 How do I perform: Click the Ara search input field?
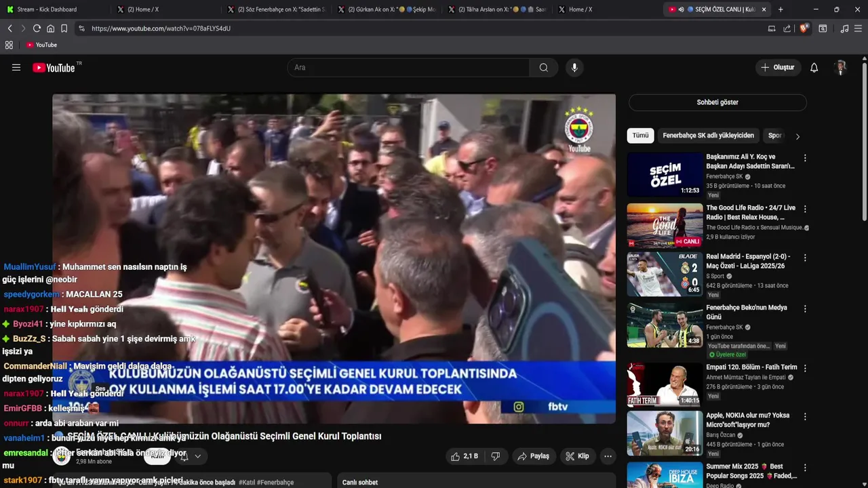(408, 68)
